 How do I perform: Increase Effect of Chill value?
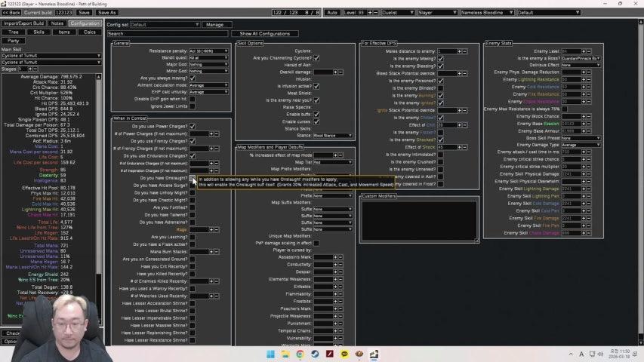click(459, 125)
